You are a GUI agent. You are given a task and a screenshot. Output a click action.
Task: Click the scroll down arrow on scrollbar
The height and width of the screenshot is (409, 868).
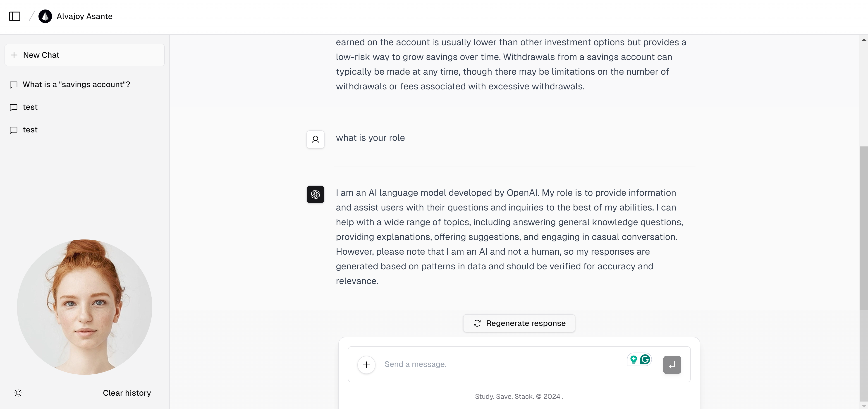(x=864, y=406)
